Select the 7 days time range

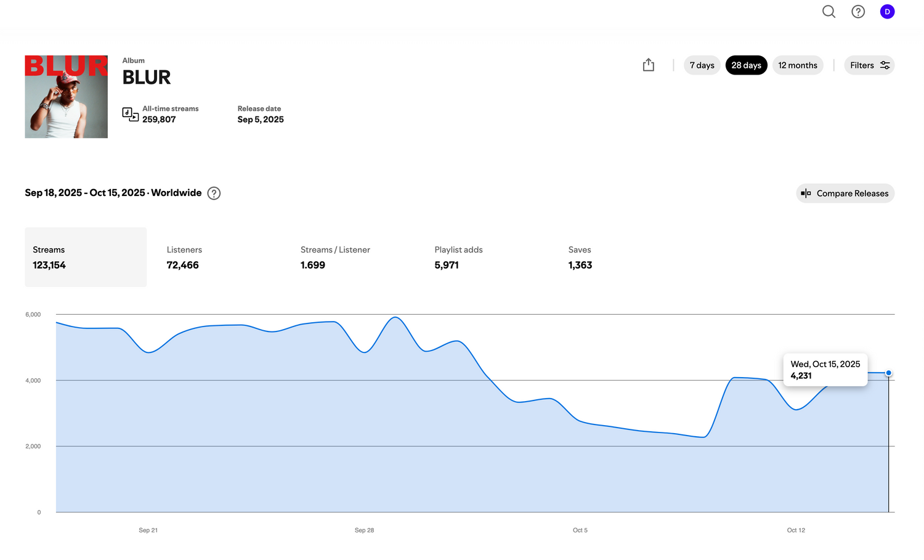pyautogui.click(x=702, y=65)
